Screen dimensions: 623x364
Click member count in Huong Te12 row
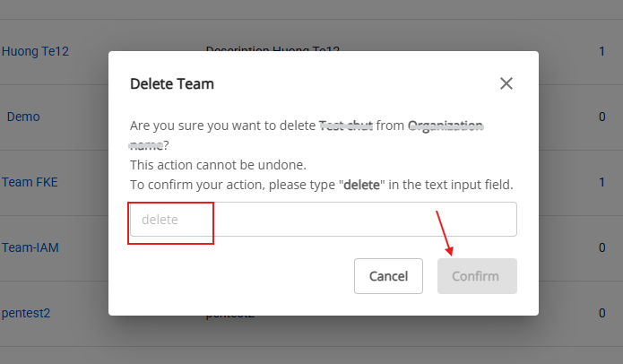(x=601, y=51)
